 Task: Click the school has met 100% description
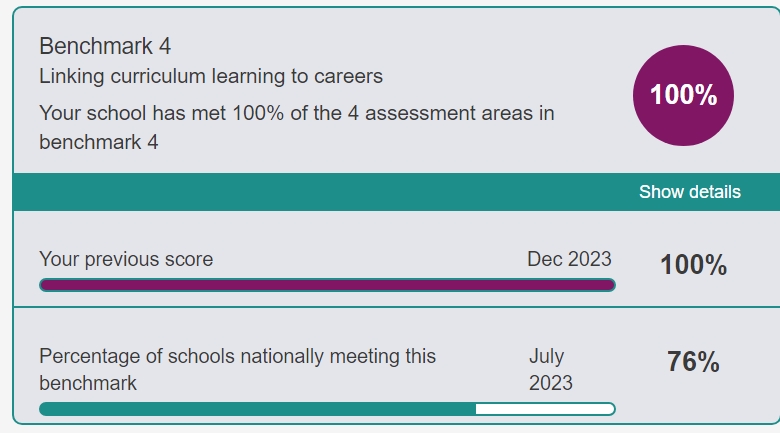(296, 127)
